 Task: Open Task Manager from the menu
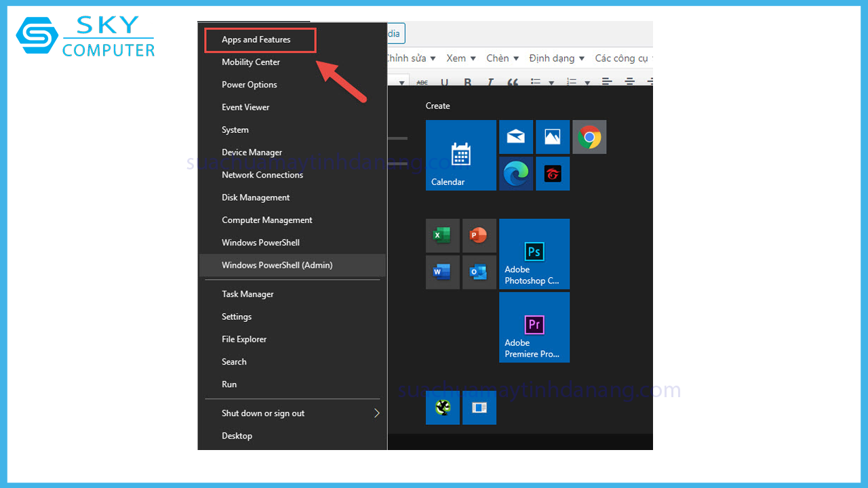click(x=248, y=294)
